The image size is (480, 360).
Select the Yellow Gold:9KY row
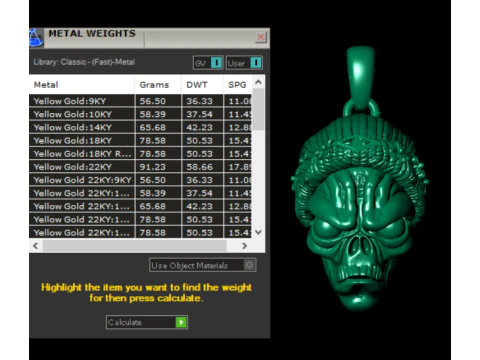point(140,101)
